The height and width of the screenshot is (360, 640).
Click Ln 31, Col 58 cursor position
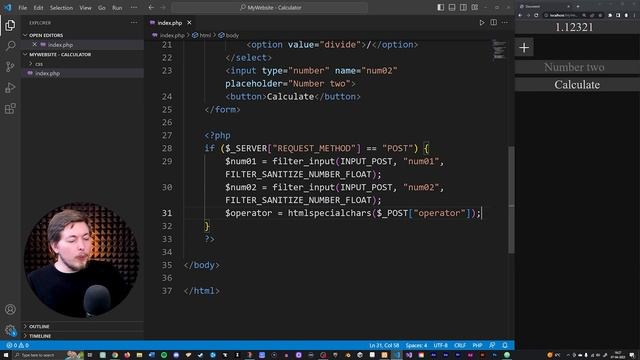coord(384,345)
